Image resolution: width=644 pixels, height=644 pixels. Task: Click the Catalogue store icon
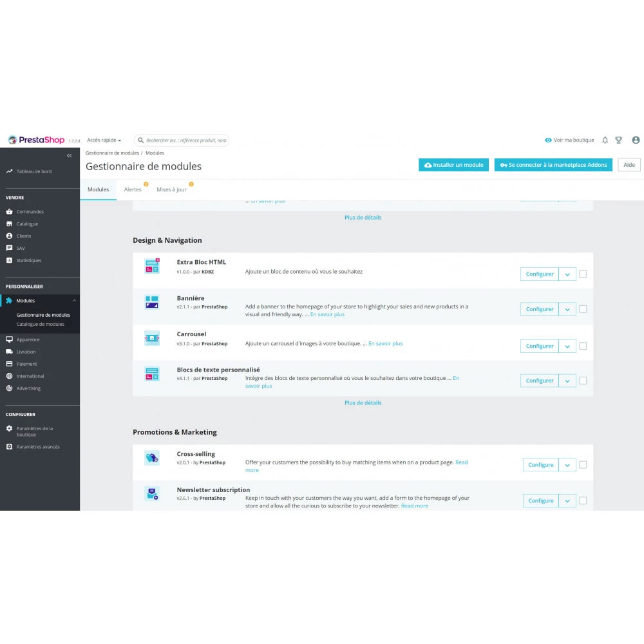(10, 224)
